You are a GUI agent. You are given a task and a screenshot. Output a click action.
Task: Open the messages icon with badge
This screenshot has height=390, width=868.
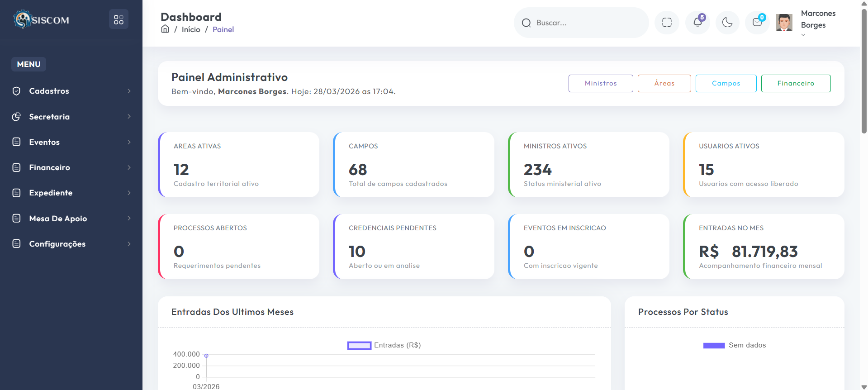click(x=757, y=23)
